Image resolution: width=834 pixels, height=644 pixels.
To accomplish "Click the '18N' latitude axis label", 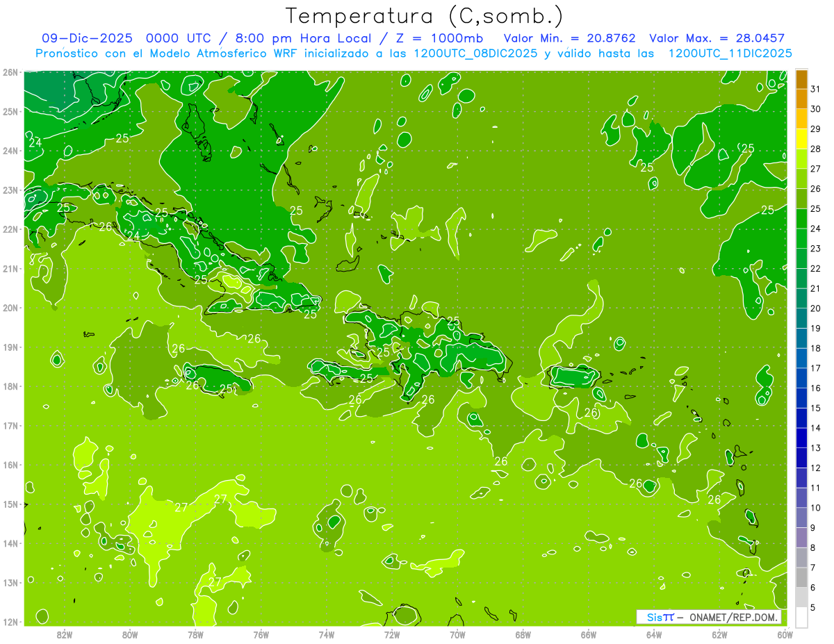I will click(10, 386).
